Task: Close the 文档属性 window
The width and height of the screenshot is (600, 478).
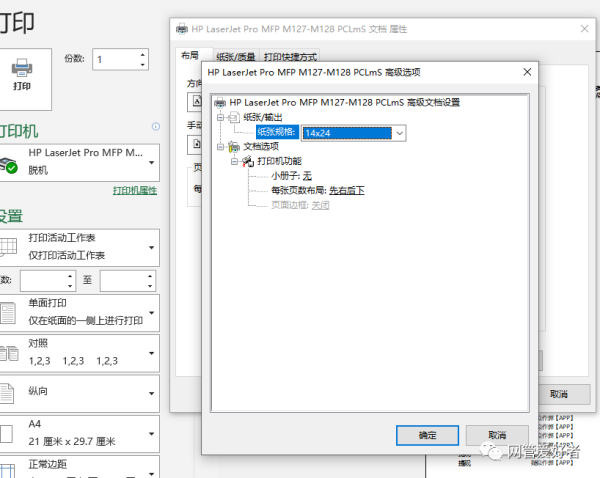Action: (x=584, y=29)
